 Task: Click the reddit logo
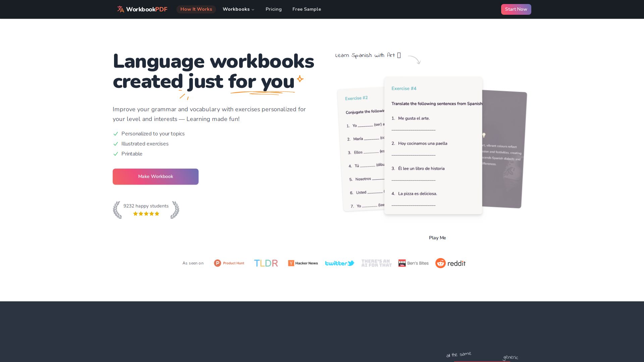coord(450,263)
